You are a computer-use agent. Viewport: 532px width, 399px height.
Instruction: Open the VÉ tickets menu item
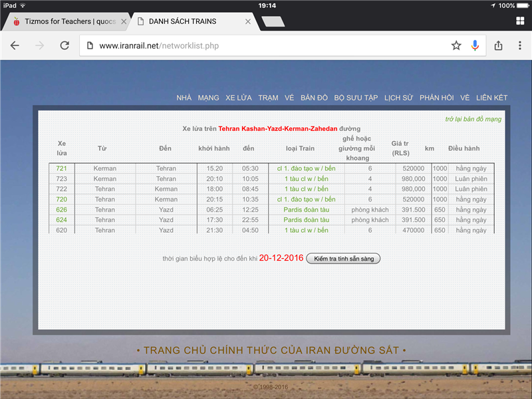tap(289, 98)
